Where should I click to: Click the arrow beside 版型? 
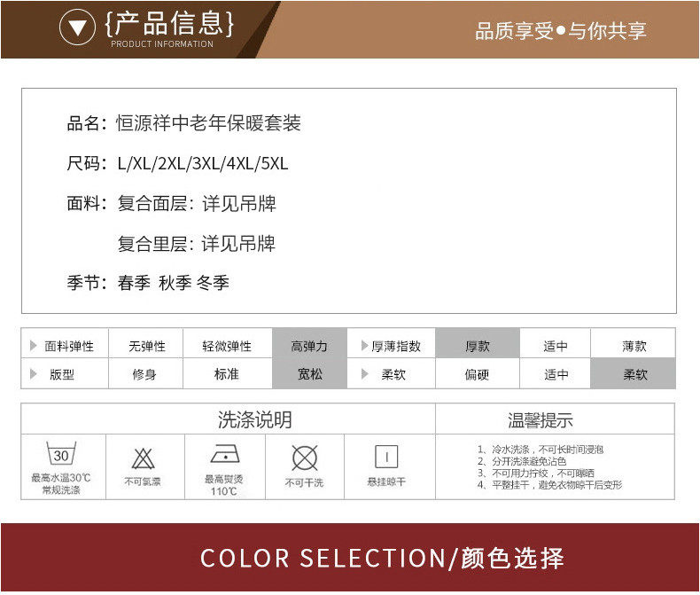click(x=34, y=374)
